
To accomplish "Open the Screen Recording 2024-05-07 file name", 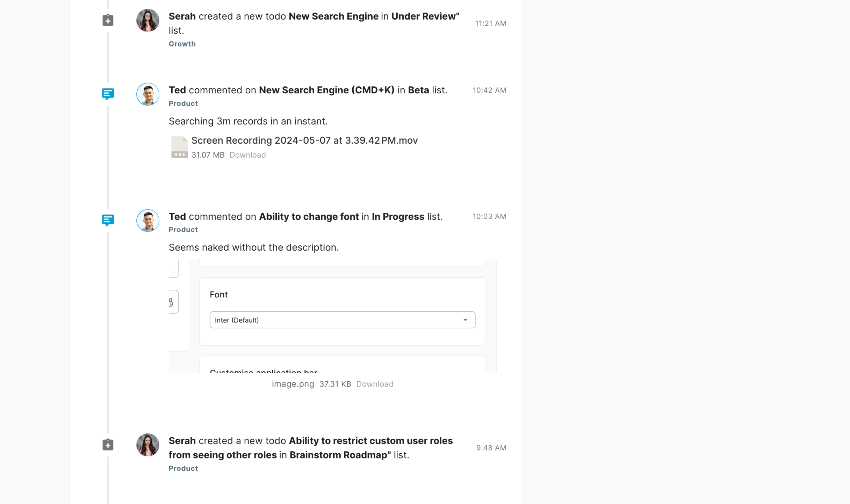I will click(304, 141).
